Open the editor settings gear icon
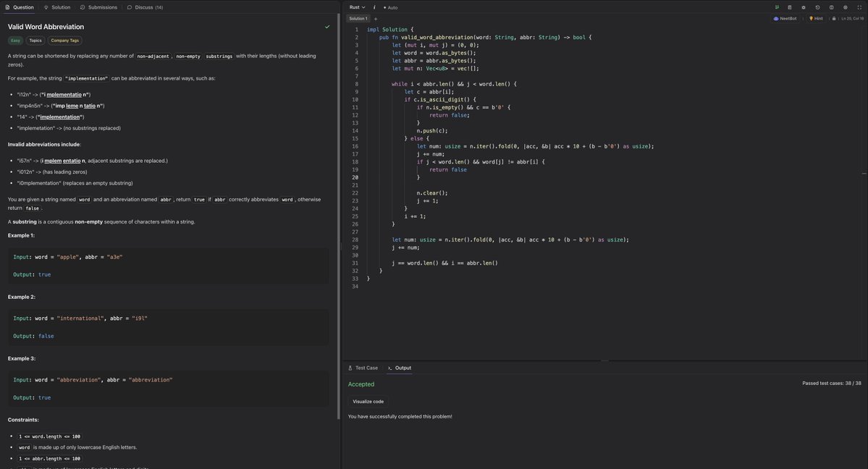The height and width of the screenshot is (469, 868). click(x=804, y=7)
